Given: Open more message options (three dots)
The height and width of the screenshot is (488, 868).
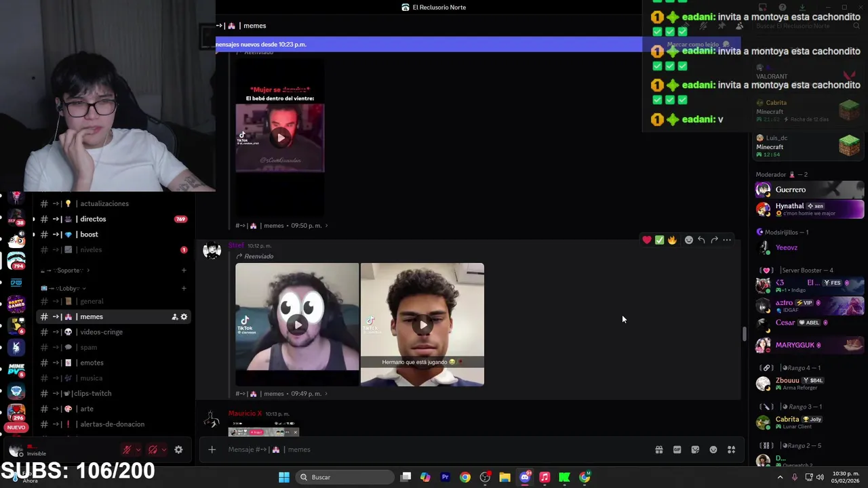Looking at the screenshot, I should [727, 240].
